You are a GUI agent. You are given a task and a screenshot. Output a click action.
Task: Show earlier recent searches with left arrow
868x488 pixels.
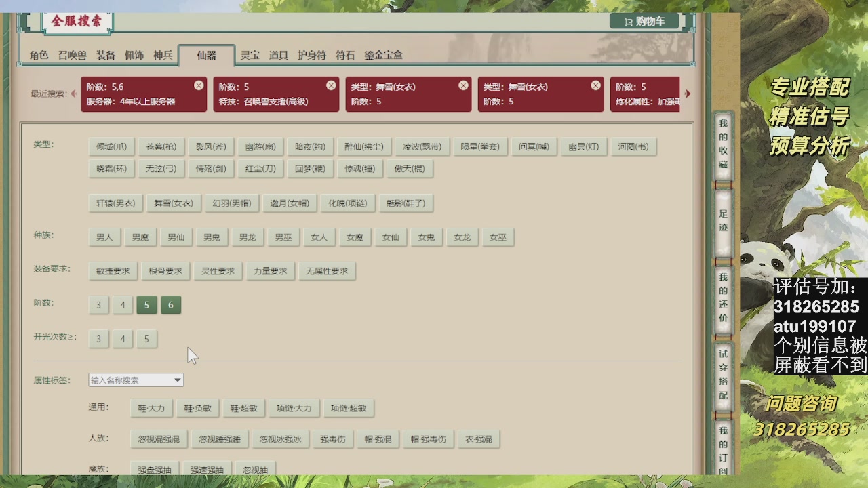coord(73,94)
